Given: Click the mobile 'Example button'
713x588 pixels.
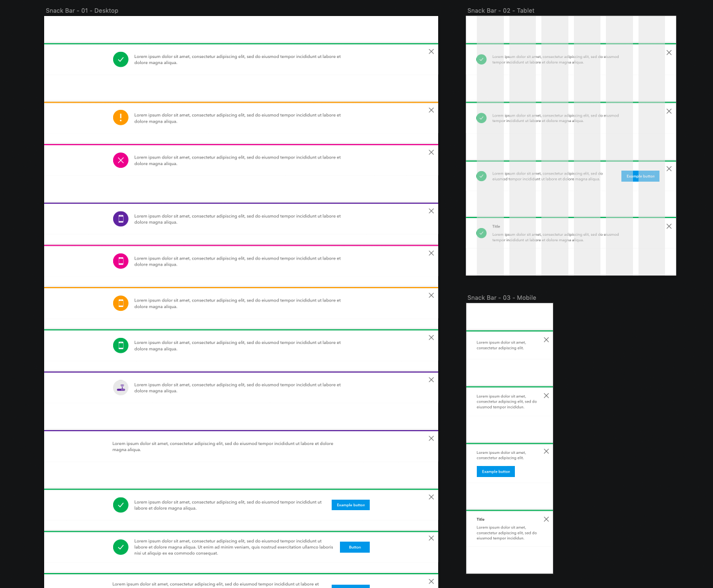Looking at the screenshot, I should point(496,472).
